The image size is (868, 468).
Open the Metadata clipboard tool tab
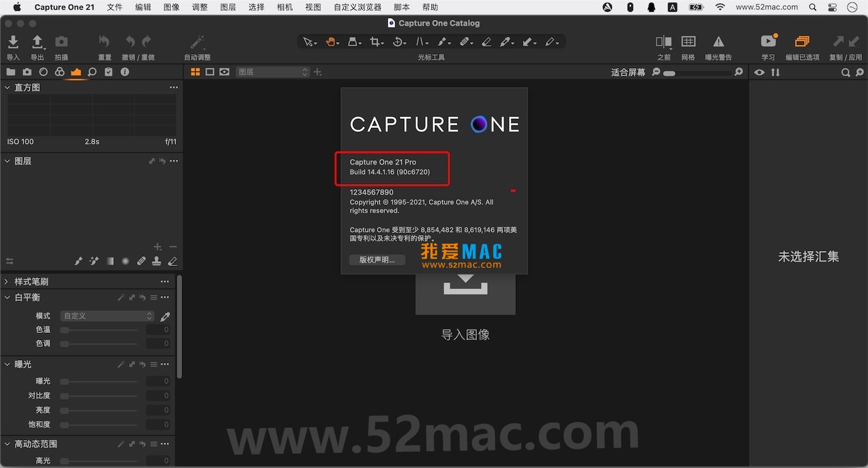[109, 72]
